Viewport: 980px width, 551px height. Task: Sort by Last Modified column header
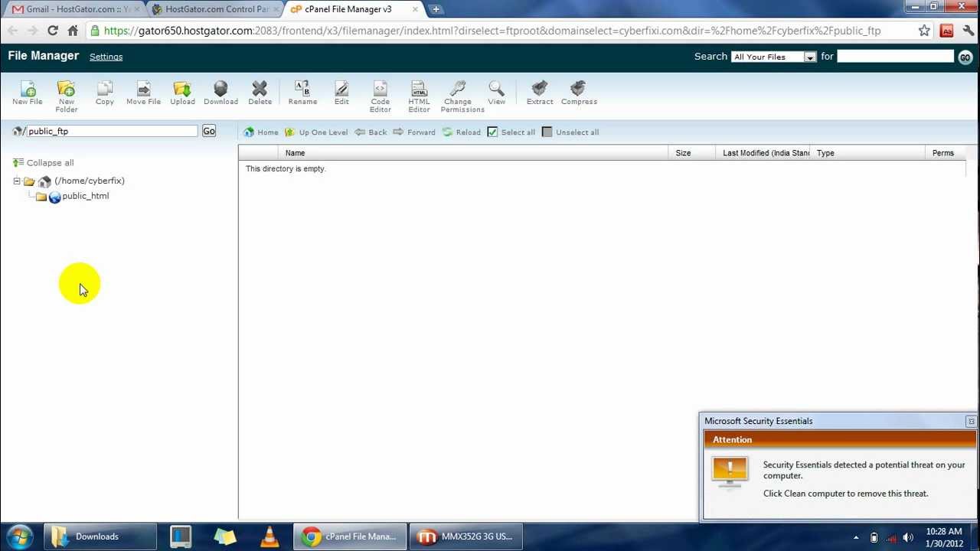tap(763, 153)
